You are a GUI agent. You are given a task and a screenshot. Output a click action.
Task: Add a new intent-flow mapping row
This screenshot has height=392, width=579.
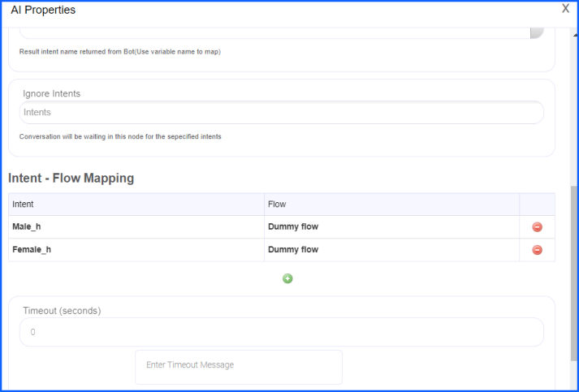point(287,278)
